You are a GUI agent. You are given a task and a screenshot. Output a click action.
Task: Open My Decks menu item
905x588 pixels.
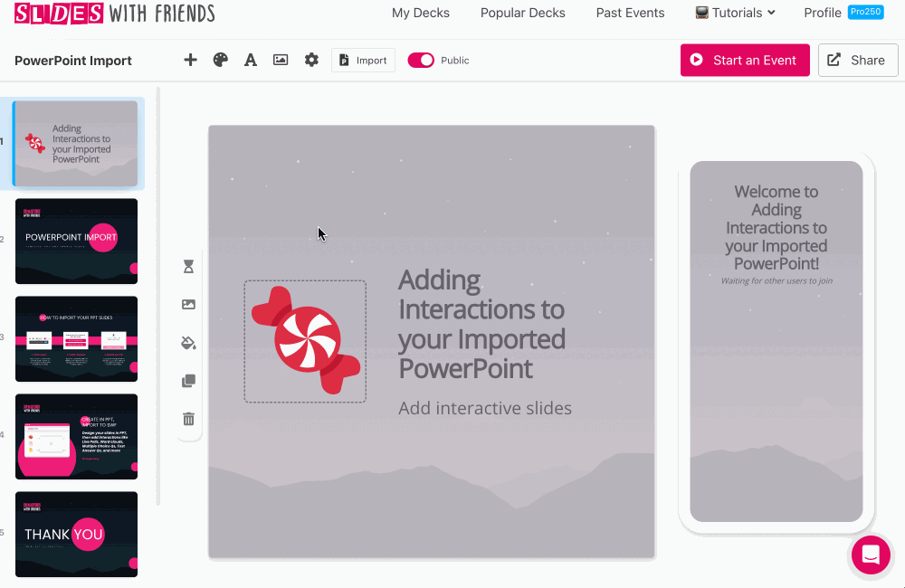[x=421, y=13]
